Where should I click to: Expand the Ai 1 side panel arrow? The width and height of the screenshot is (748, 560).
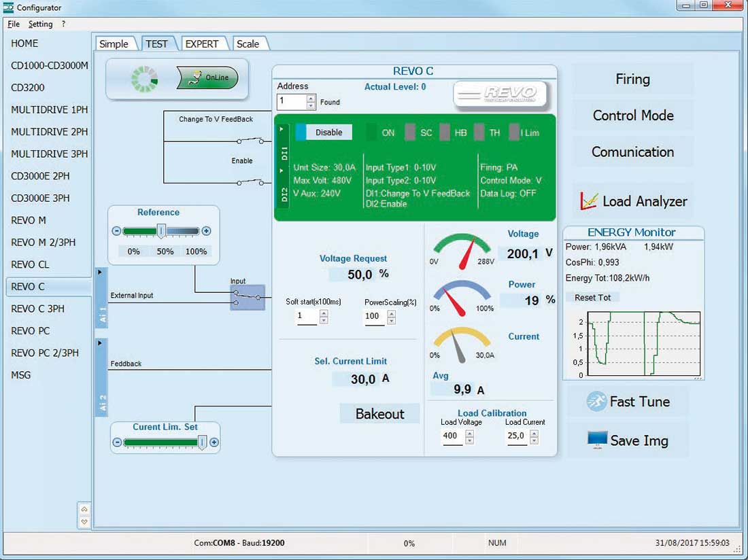[x=100, y=273]
